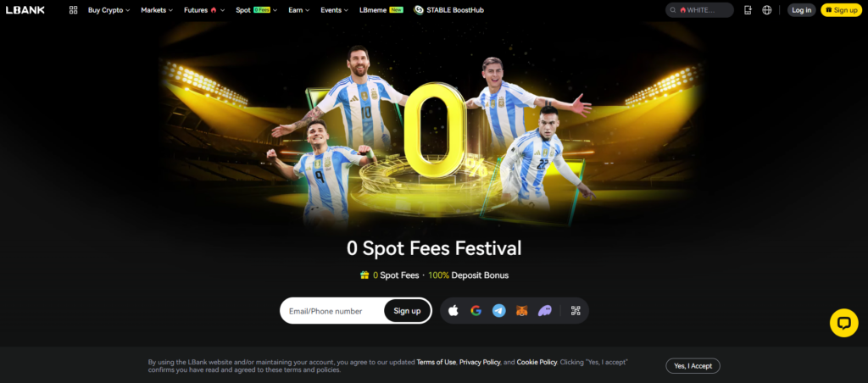868x383 pixels.
Task: Open language globe icon in header
Action: (x=766, y=10)
